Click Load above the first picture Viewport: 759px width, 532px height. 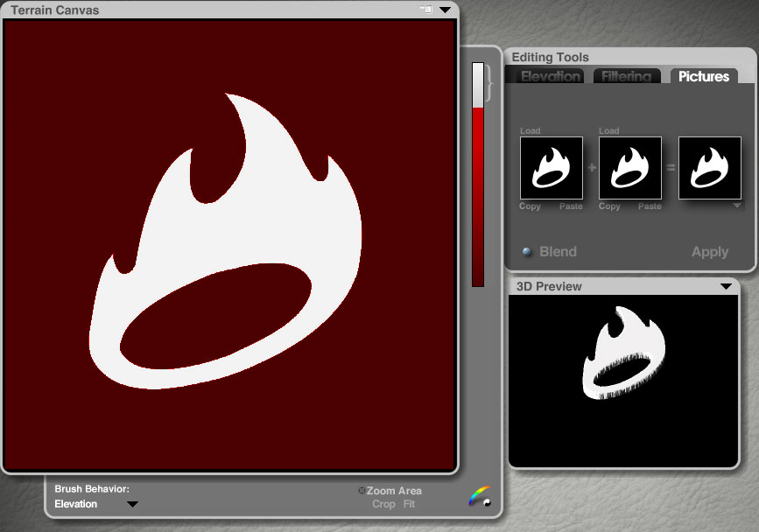pyautogui.click(x=530, y=130)
